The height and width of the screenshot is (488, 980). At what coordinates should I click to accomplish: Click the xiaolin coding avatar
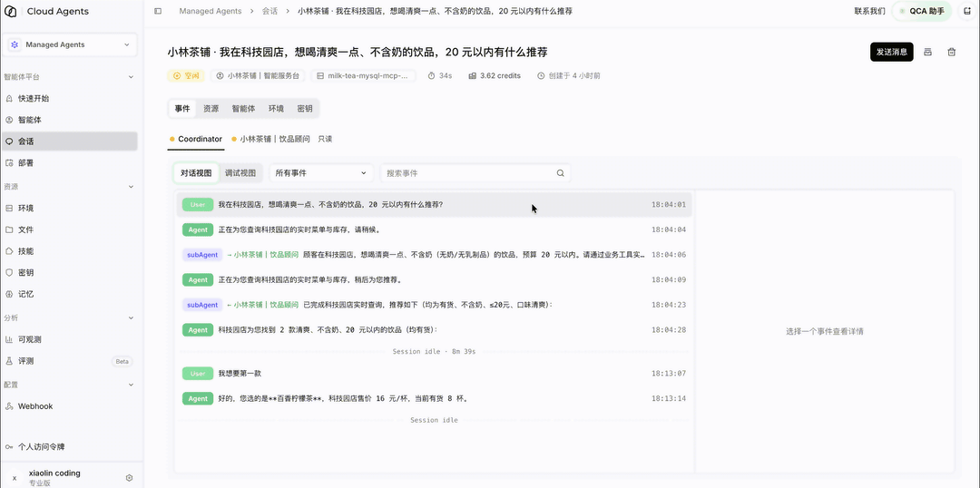[15, 478]
